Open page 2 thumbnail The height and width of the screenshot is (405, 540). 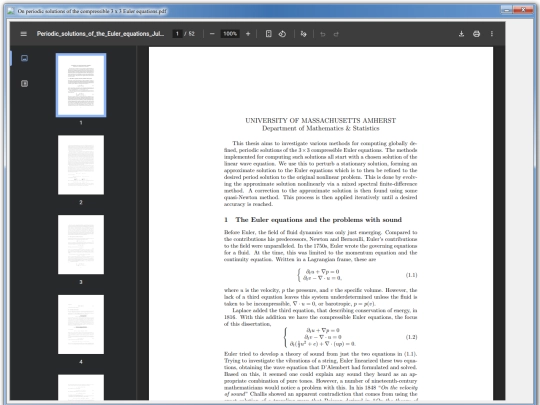click(x=81, y=165)
